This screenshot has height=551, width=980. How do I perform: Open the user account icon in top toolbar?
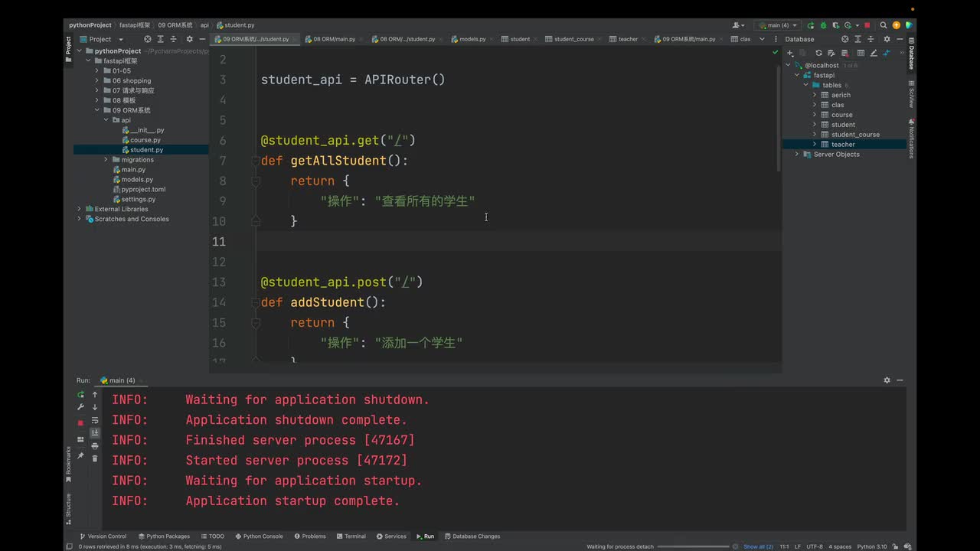(738, 25)
